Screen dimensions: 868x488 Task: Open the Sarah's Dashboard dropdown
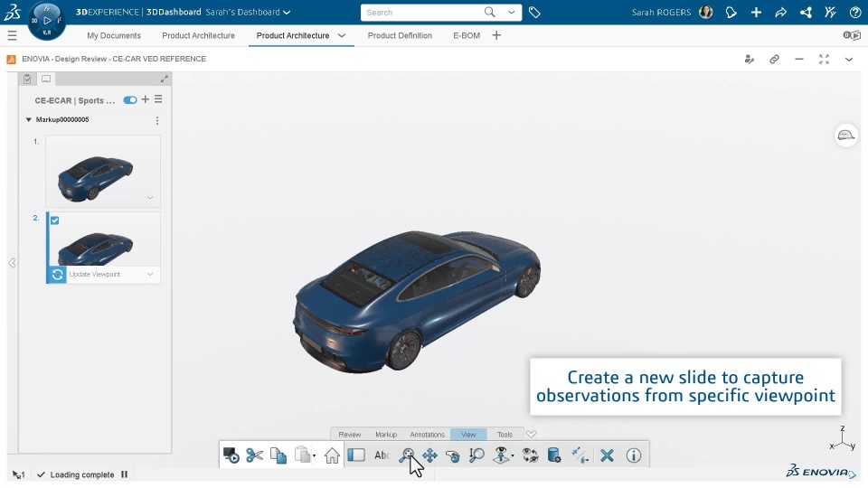(248, 12)
